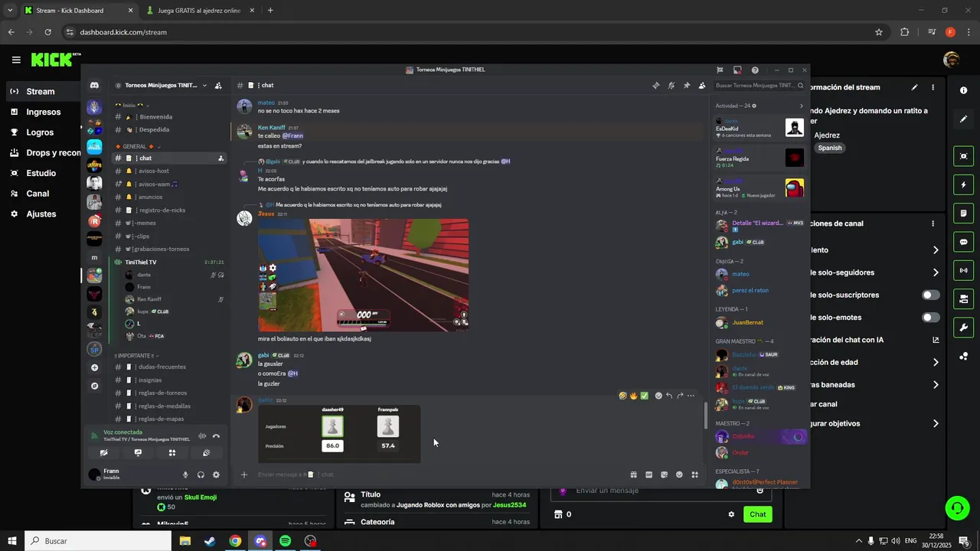980x551 pixels.
Task: Click the Discord add server plus icon
Action: coord(94,367)
